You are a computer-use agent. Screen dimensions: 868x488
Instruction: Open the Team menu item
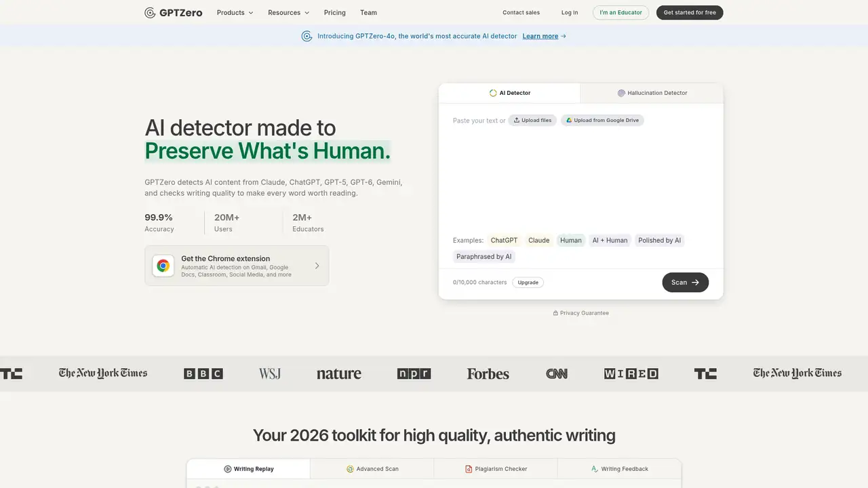tap(368, 12)
